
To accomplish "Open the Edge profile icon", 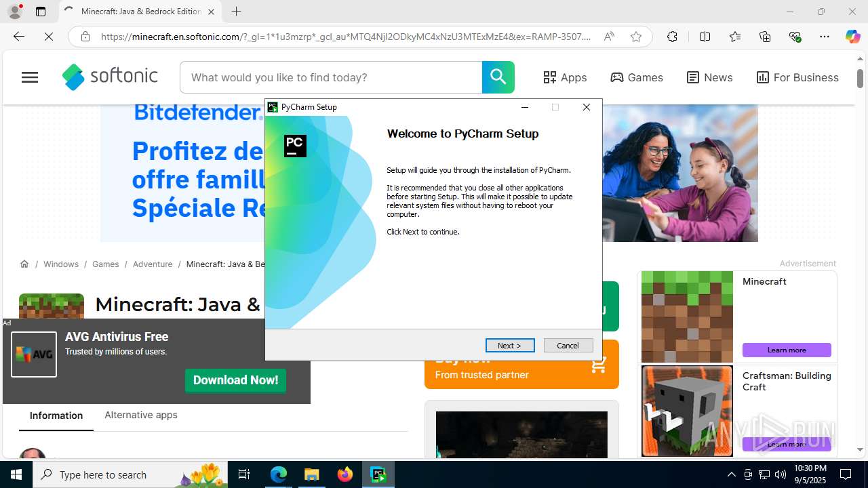I will pyautogui.click(x=15, y=12).
